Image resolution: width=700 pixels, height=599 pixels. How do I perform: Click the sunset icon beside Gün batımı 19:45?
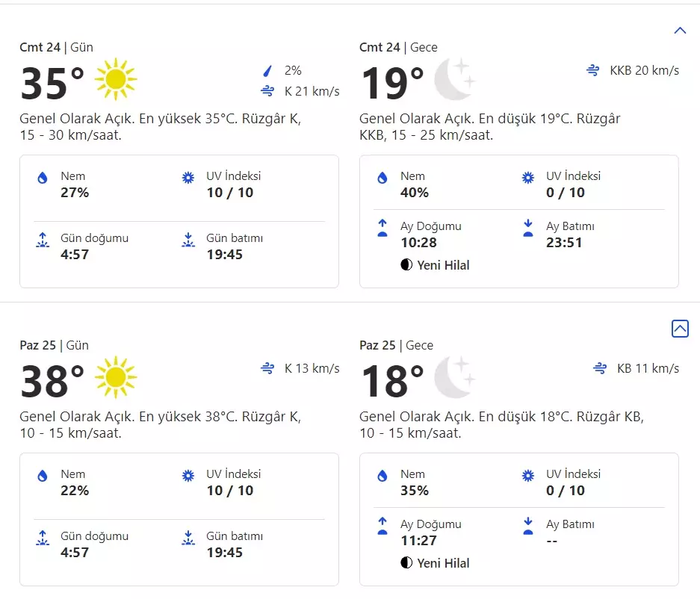pyautogui.click(x=188, y=239)
